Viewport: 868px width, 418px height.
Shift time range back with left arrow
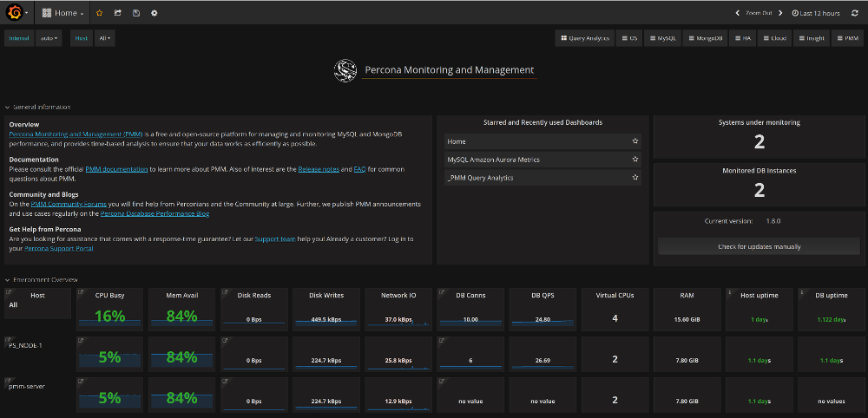click(738, 13)
